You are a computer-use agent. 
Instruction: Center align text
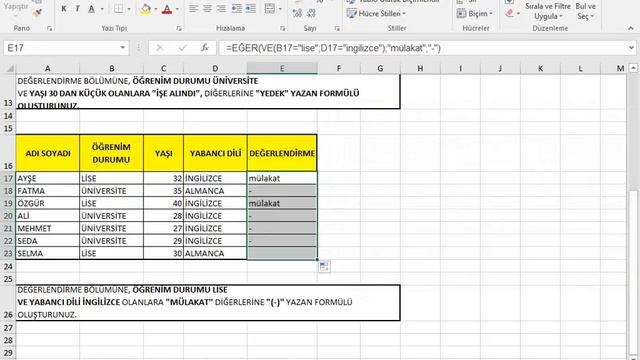(x=208, y=9)
